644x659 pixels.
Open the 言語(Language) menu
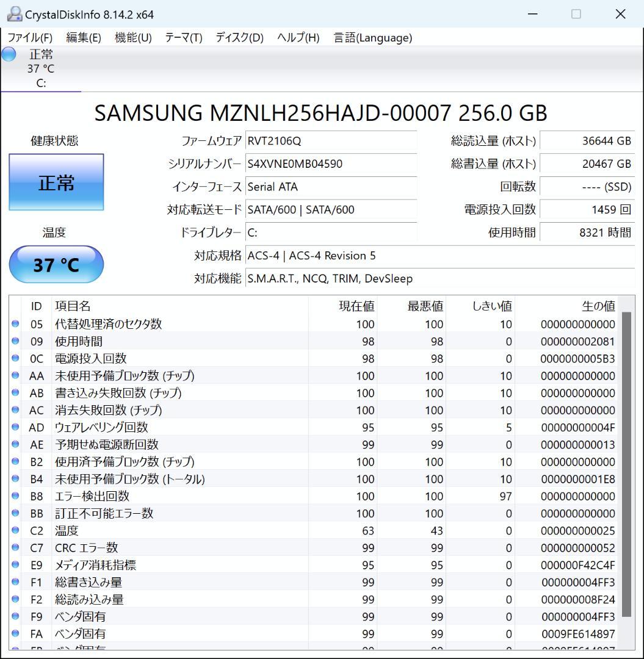(372, 37)
